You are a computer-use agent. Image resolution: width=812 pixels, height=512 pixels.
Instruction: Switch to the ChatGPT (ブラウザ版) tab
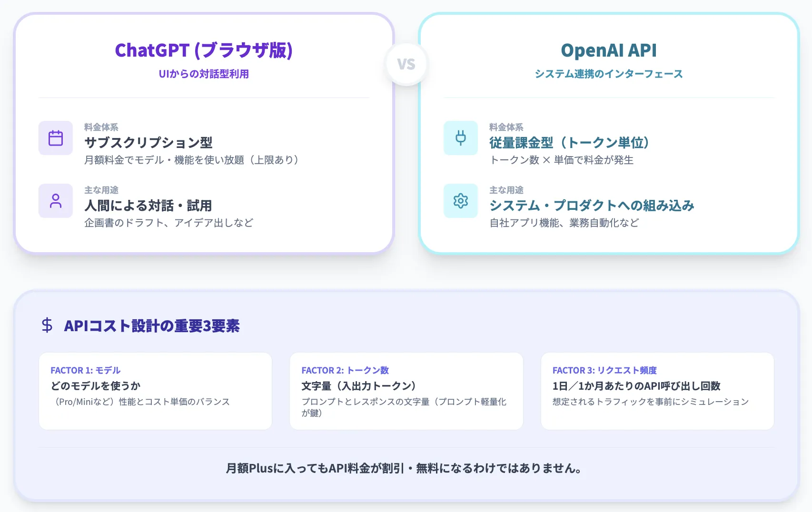pos(204,50)
